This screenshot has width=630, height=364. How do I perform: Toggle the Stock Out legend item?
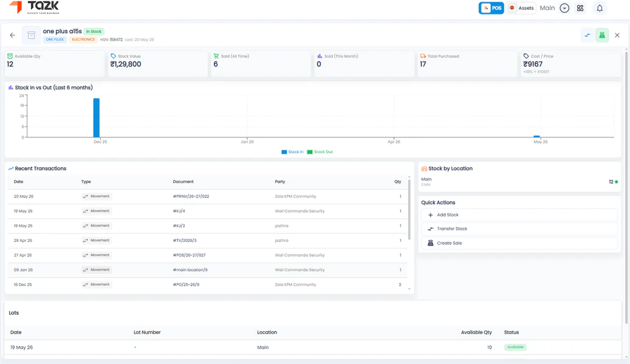tap(320, 152)
